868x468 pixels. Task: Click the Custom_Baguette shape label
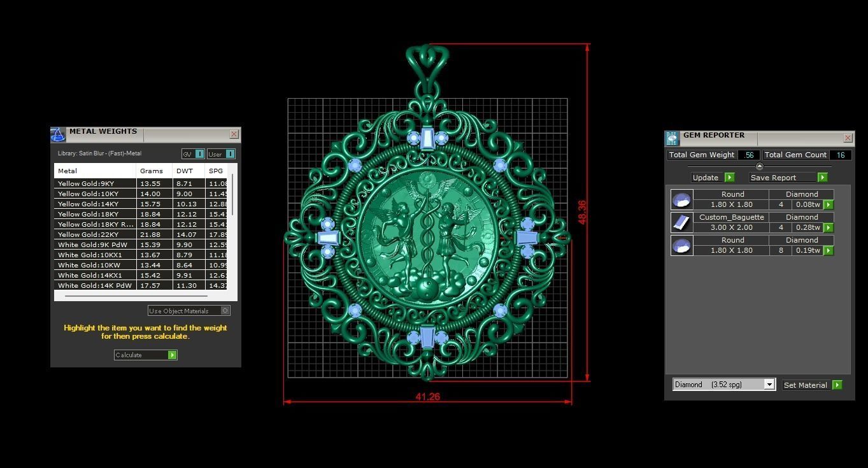click(731, 217)
